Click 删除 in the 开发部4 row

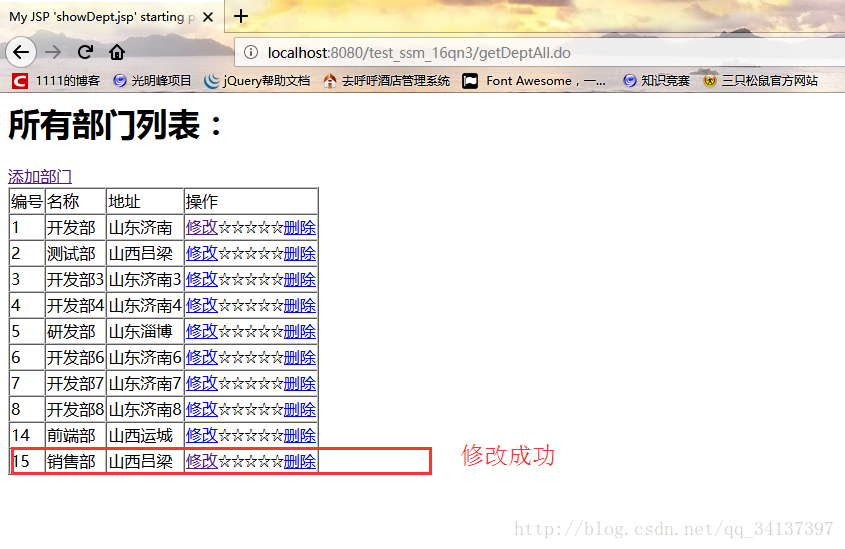coord(300,305)
